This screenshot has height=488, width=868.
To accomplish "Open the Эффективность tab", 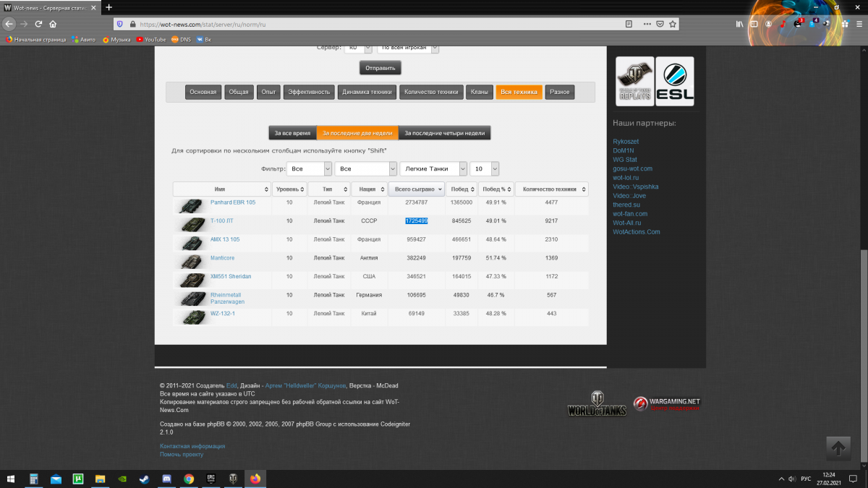I will click(x=309, y=92).
